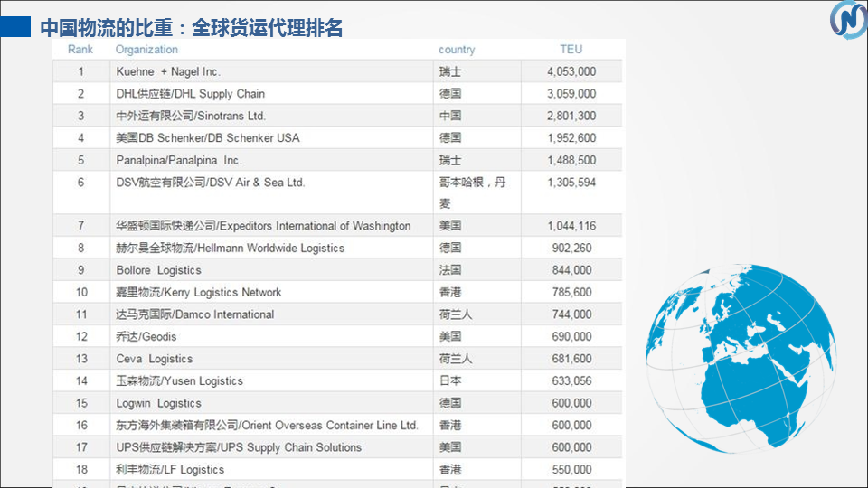Click the logo icon in the top-right corner
Viewport: 868px width, 488px height.
click(849, 19)
